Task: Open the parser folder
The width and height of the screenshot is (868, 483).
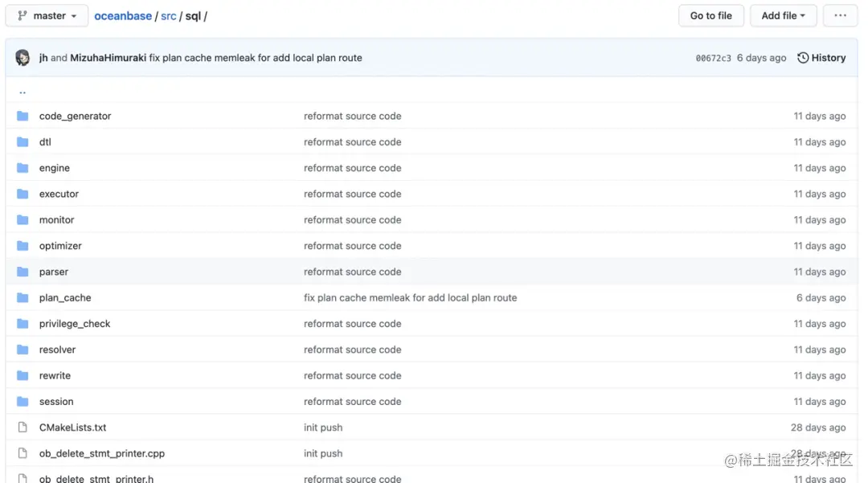Action: (54, 272)
